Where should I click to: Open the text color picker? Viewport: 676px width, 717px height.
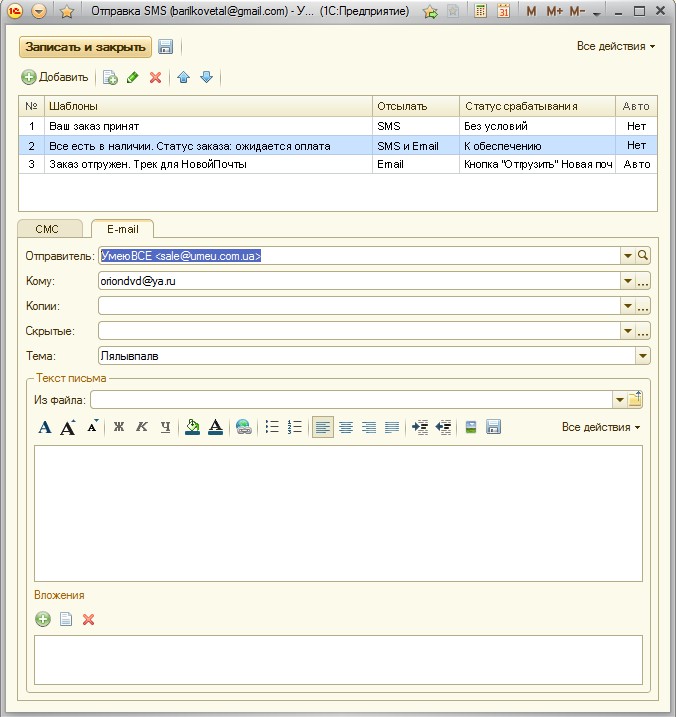pyautogui.click(x=215, y=427)
